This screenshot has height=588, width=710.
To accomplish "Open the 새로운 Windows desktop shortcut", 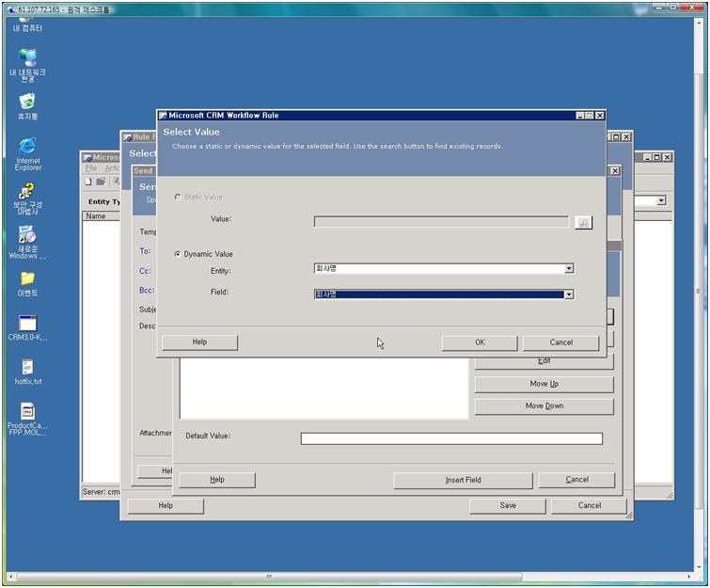I will coord(27,243).
